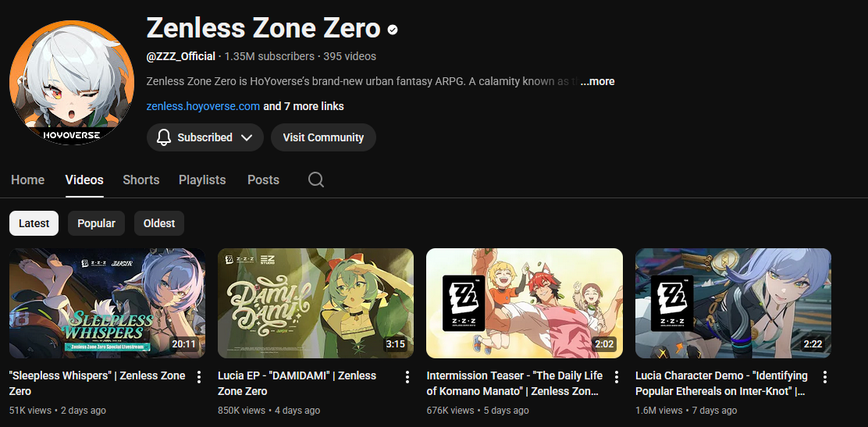868x427 pixels.
Task: Open the three-dot menu for Intermission Teaser video
Action: 616,377
